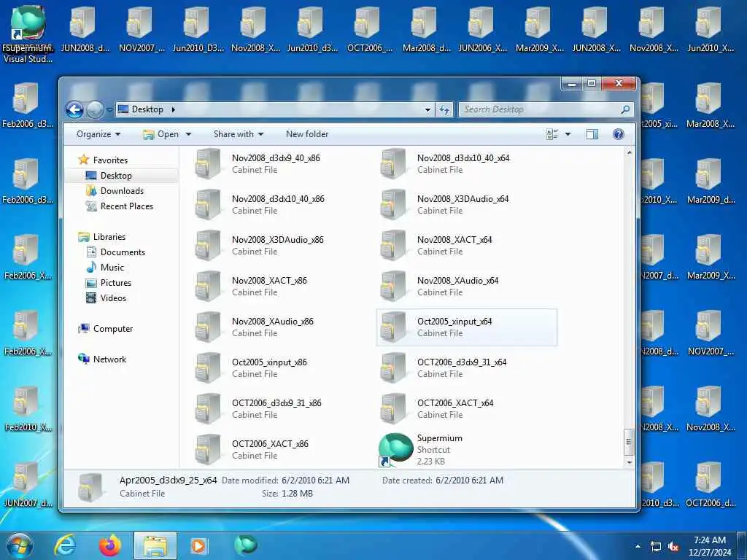Image resolution: width=747 pixels, height=560 pixels.
Task: Expand the view options dropdown arrow
Action: point(568,135)
